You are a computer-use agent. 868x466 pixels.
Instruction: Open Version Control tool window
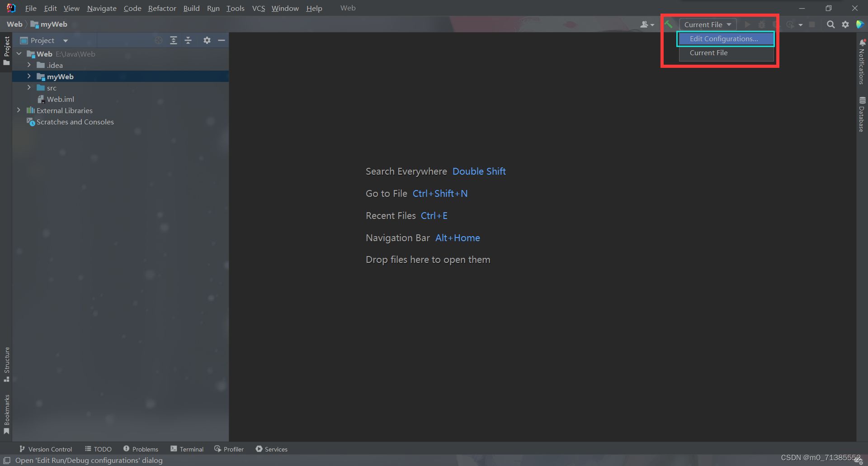[x=46, y=449]
